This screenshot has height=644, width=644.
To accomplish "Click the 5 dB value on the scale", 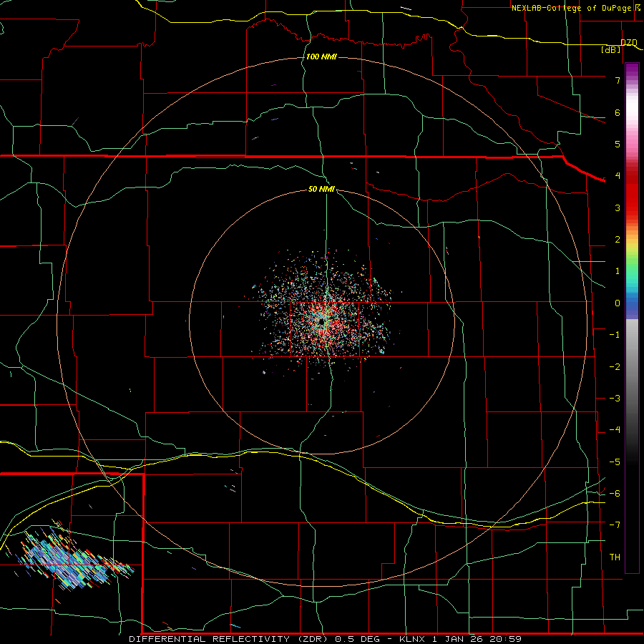I will (x=618, y=144).
